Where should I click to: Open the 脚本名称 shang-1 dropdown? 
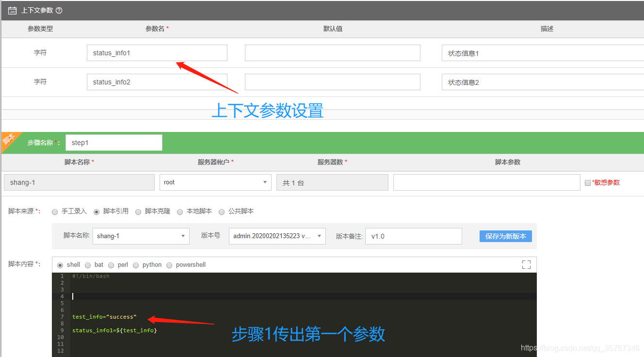141,236
